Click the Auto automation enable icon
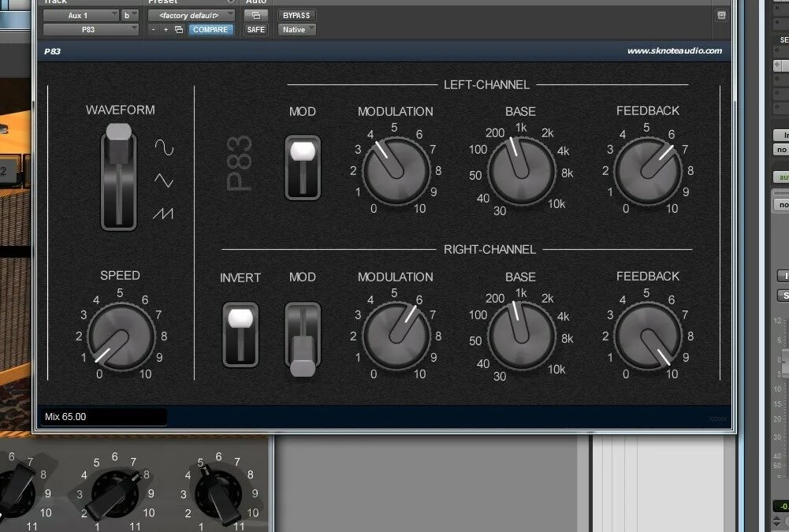The width and height of the screenshot is (789, 532). pos(256,16)
